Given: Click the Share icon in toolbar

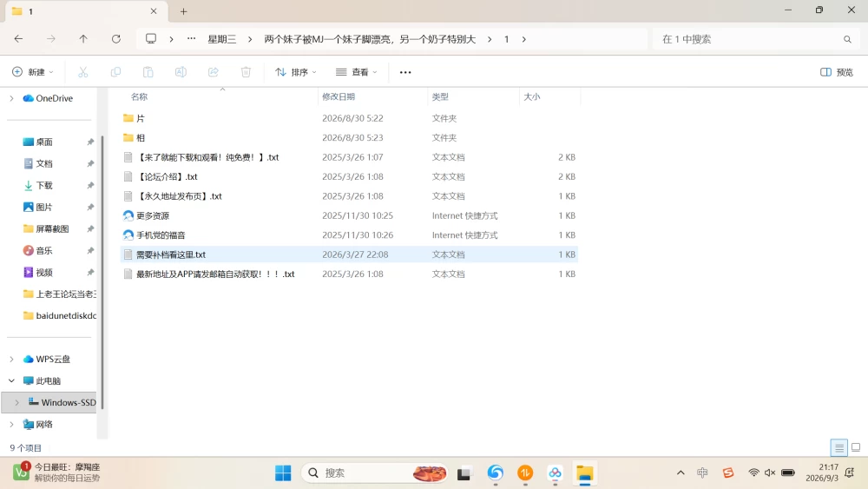Looking at the screenshot, I should (x=214, y=72).
